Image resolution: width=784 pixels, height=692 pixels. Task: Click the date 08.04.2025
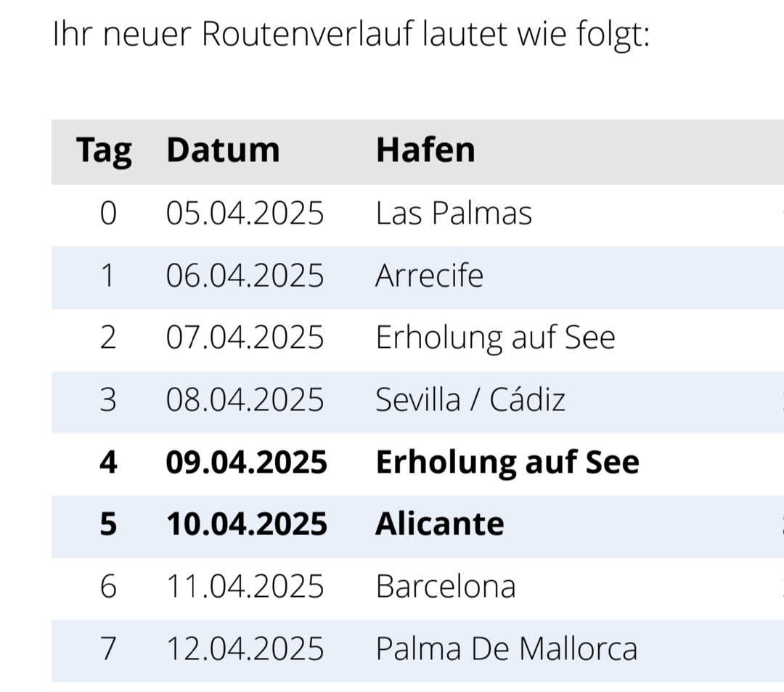245,400
